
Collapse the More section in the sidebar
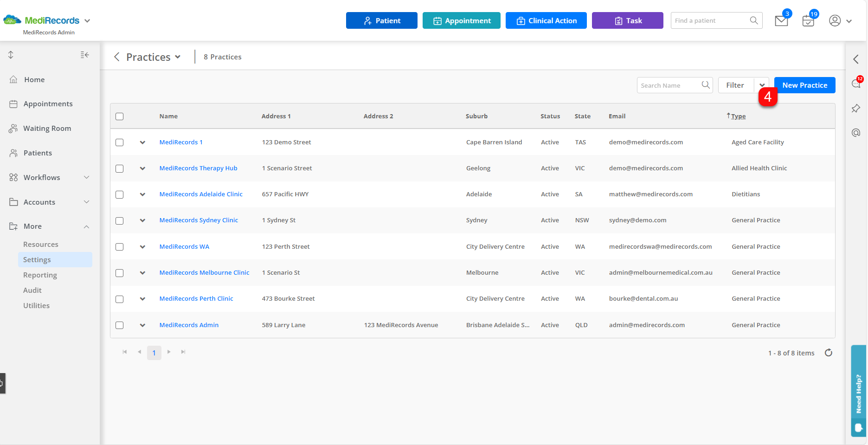point(86,226)
